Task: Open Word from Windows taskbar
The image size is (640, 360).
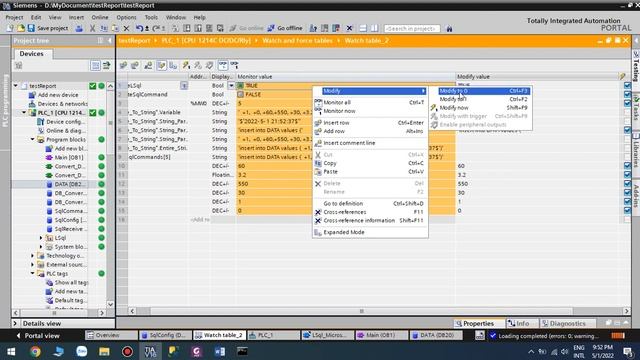Action: (x=220, y=351)
